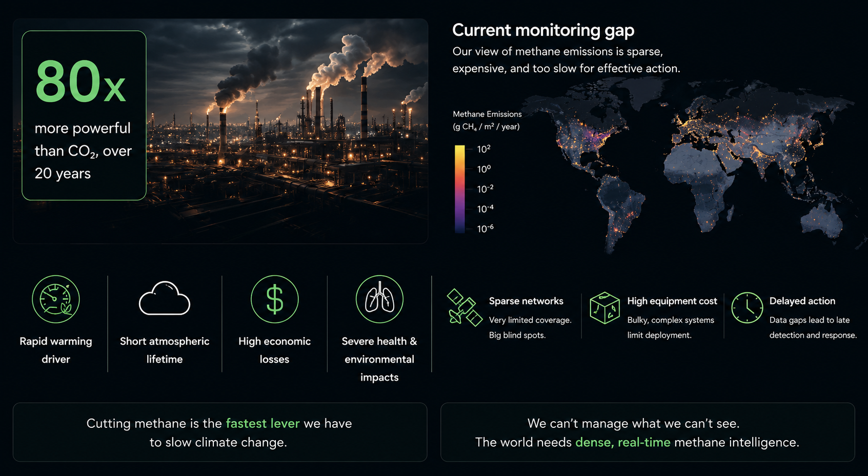The width and height of the screenshot is (868, 476).
Task: Click the dollar sign economic losses icon
Action: tap(275, 299)
